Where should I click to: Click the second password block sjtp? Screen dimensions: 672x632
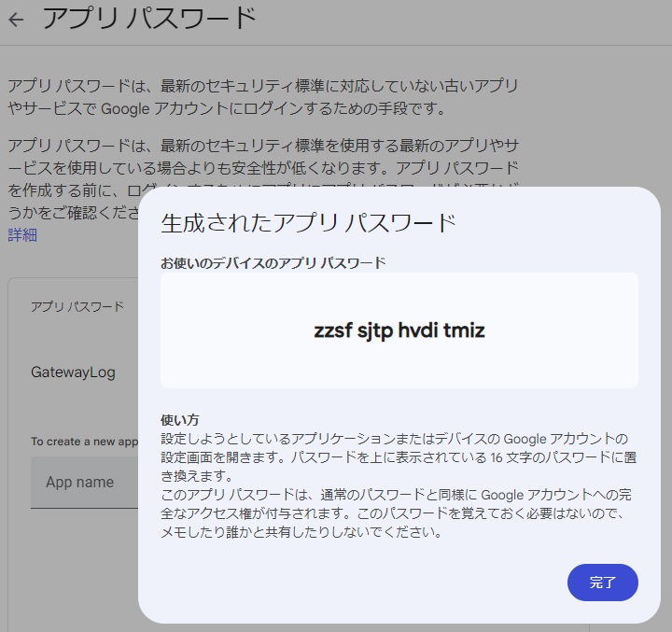[375, 330]
